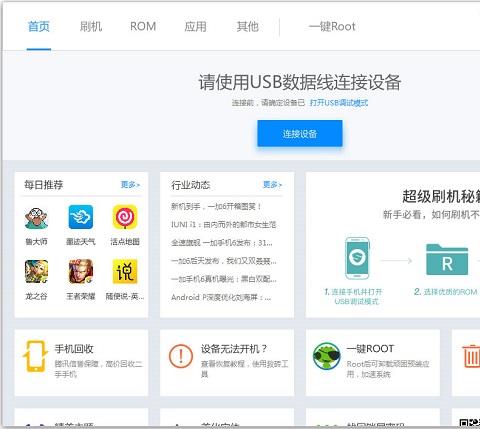Open the Android P news headline
Screen dimensions: 480x429
pyautogui.click(x=221, y=297)
